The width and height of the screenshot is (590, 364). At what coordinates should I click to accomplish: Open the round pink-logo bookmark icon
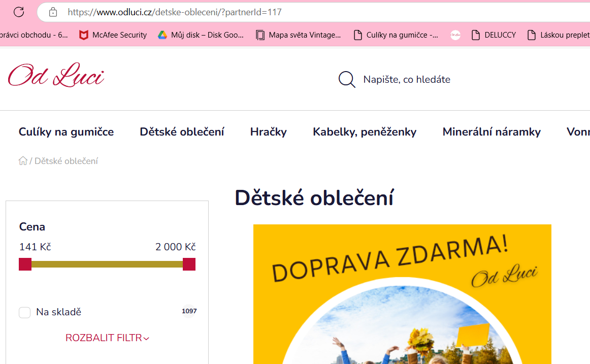(x=455, y=35)
